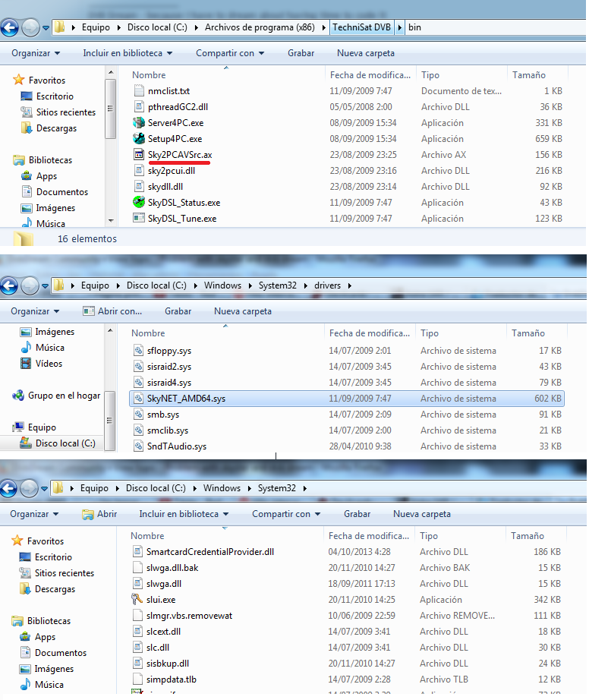Click the SkyDSL_Status.exe icon

(139, 202)
